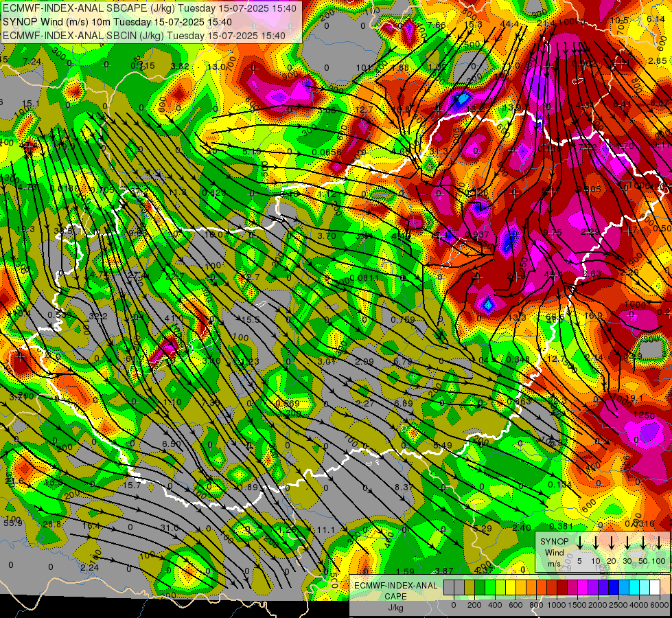Click the map value 8.37
The width and height of the screenshot is (672, 618).
tap(404, 487)
